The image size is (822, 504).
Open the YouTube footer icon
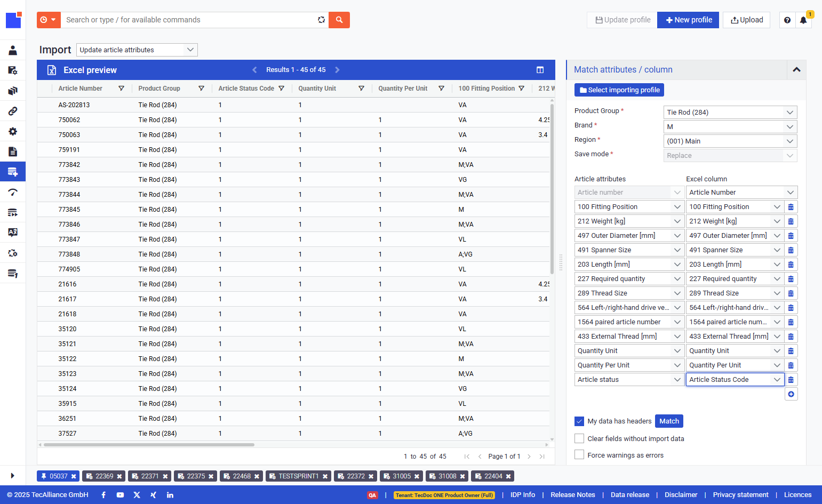coord(120,495)
